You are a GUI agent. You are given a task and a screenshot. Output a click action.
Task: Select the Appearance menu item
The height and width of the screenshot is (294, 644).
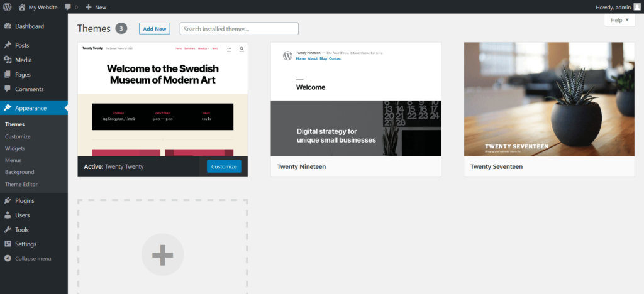click(x=31, y=108)
